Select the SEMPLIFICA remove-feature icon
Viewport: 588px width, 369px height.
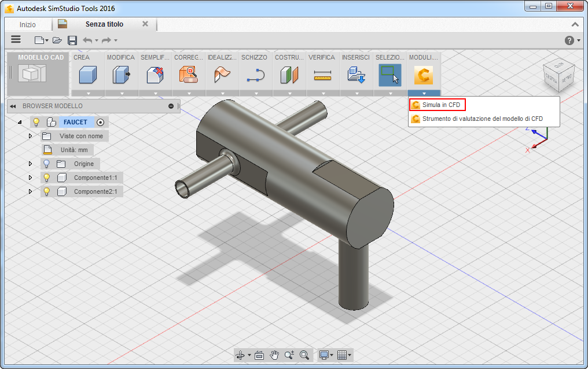point(155,75)
